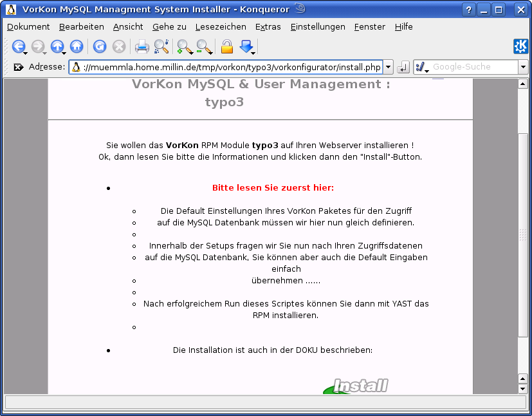Click the KDE gear throbber icon
This screenshot has width=532, height=416.
[520, 46]
